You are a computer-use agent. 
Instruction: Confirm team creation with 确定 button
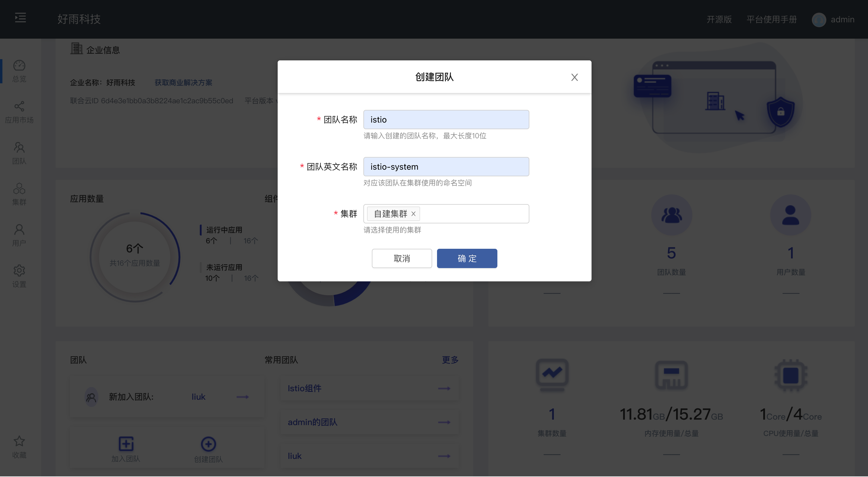[x=467, y=258]
